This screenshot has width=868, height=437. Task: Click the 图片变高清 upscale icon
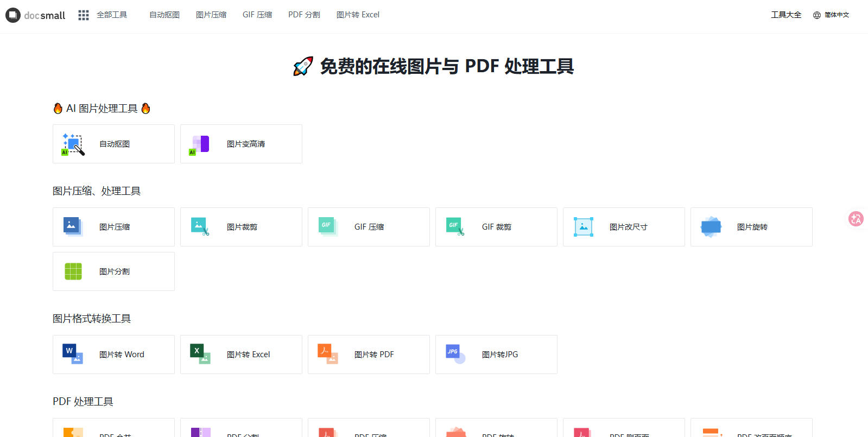pos(199,144)
